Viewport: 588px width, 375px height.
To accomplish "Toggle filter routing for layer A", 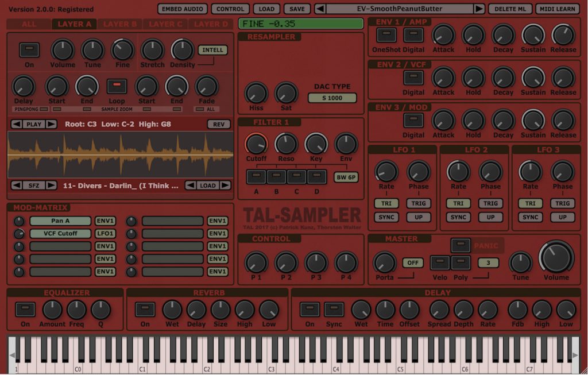I will [257, 177].
